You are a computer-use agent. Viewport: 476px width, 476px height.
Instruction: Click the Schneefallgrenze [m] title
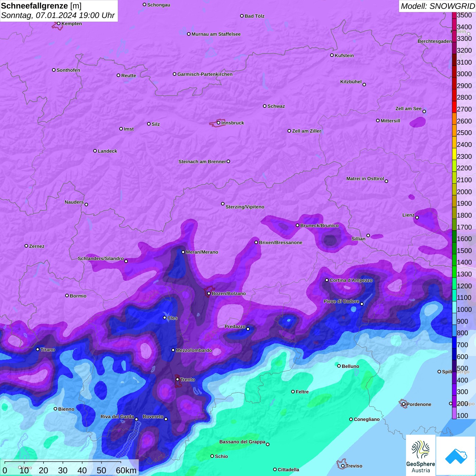click(x=41, y=6)
